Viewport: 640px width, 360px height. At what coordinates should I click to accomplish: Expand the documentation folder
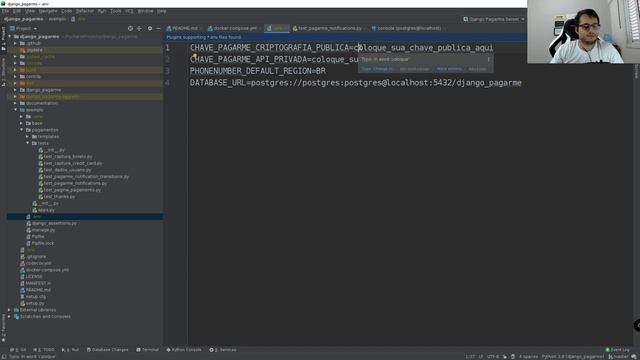pyautogui.click(x=16, y=103)
